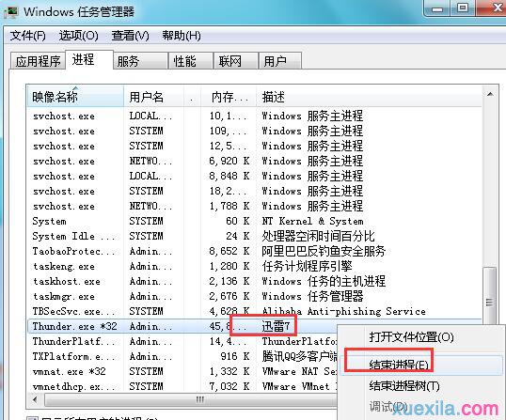Viewport: 506px width, 420px height.
Task: Click the Windows 任务的主机进程 description
Action: pyautogui.click(x=324, y=281)
